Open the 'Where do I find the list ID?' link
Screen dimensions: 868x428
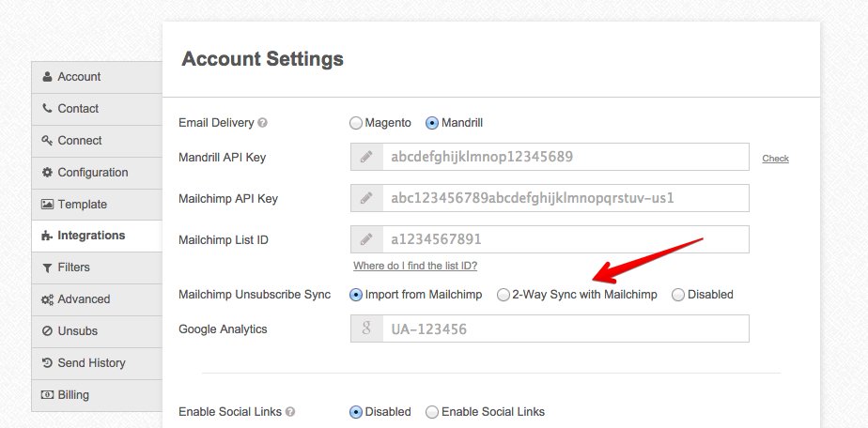415,267
